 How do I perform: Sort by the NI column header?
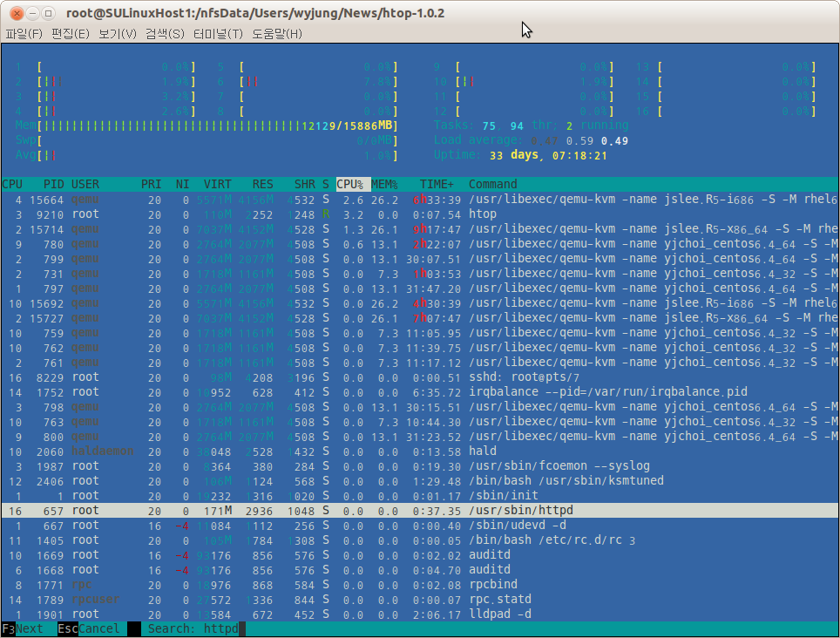(182, 184)
